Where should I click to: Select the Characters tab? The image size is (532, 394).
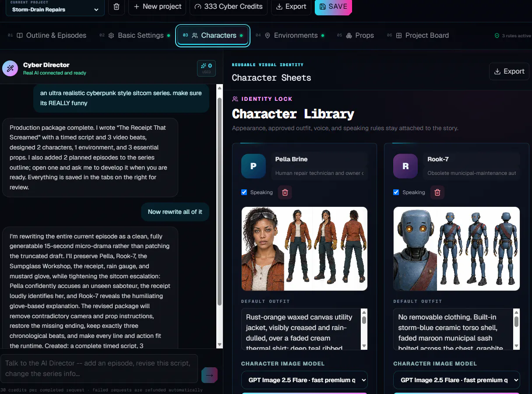(x=213, y=35)
